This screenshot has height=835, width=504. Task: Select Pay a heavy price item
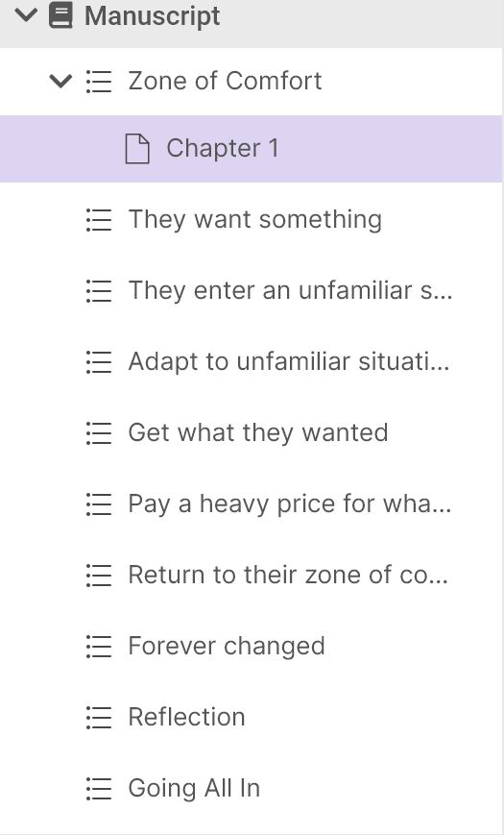(x=252, y=503)
